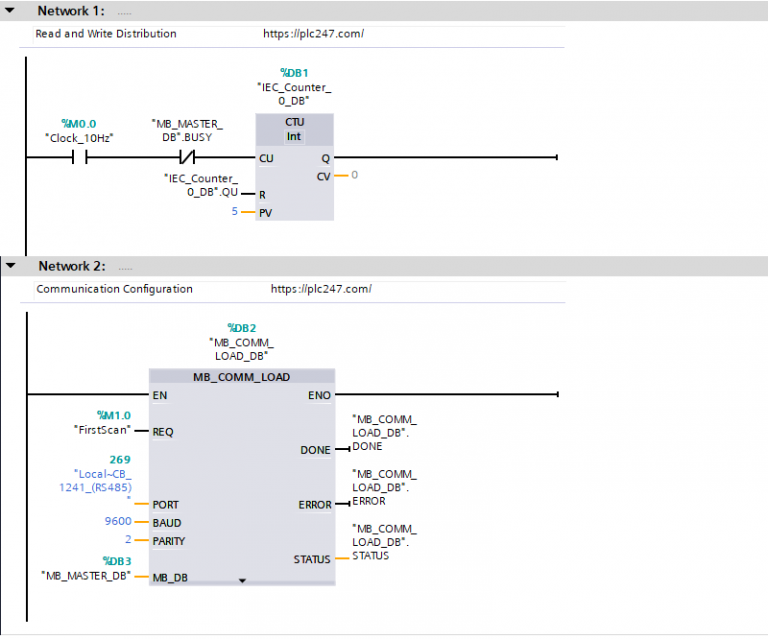Collapse Network 2 with its triangle
Image resolution: width=768 pixels, height=639 pixels.
click(11, 266)
